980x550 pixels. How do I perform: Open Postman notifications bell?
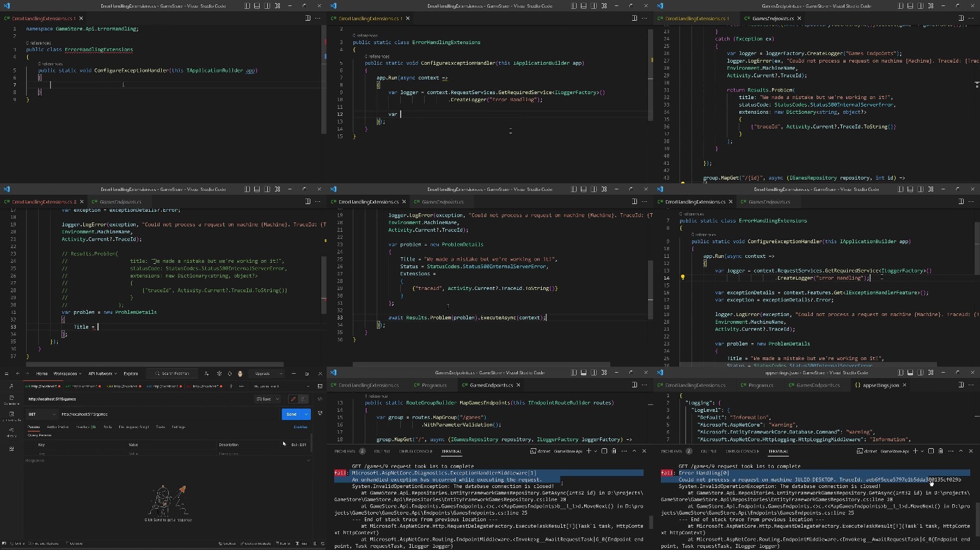[x=229, y=374]
